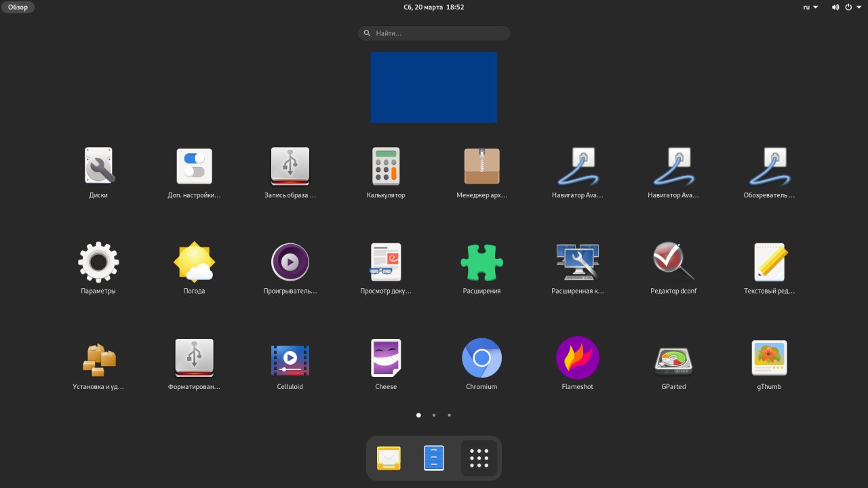Launch the Форматирование USB tool

(194, 358)
